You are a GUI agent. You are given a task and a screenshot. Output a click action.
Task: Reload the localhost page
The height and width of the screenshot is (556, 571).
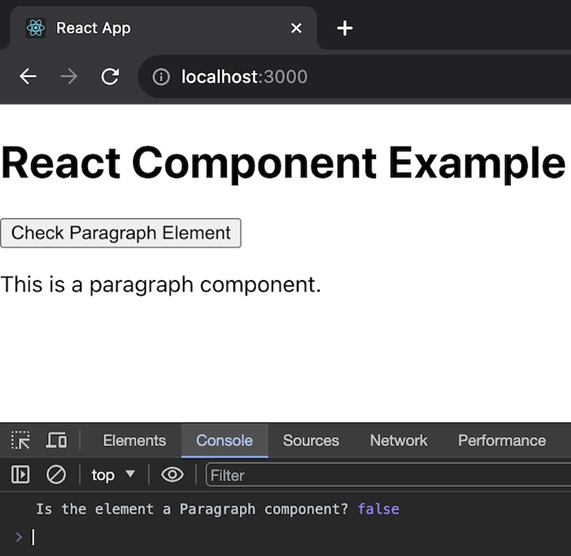(110, 76)
